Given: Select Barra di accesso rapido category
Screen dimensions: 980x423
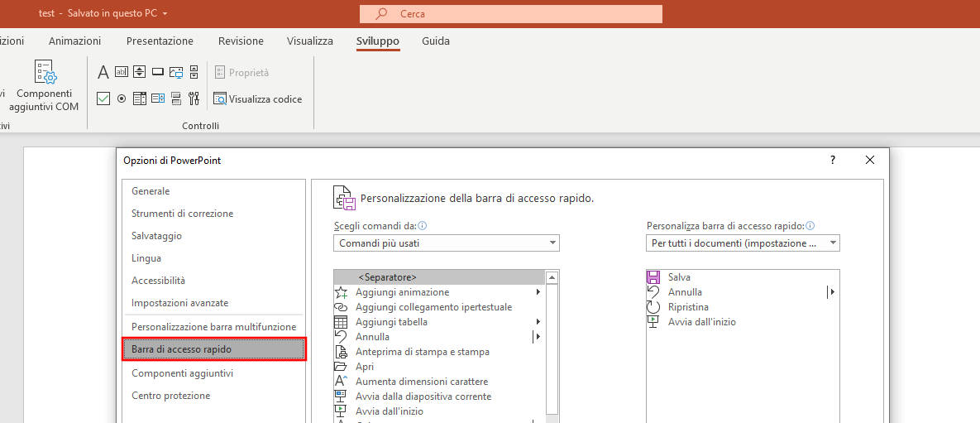Looking at the screenshot, I should tap(213, 349).
